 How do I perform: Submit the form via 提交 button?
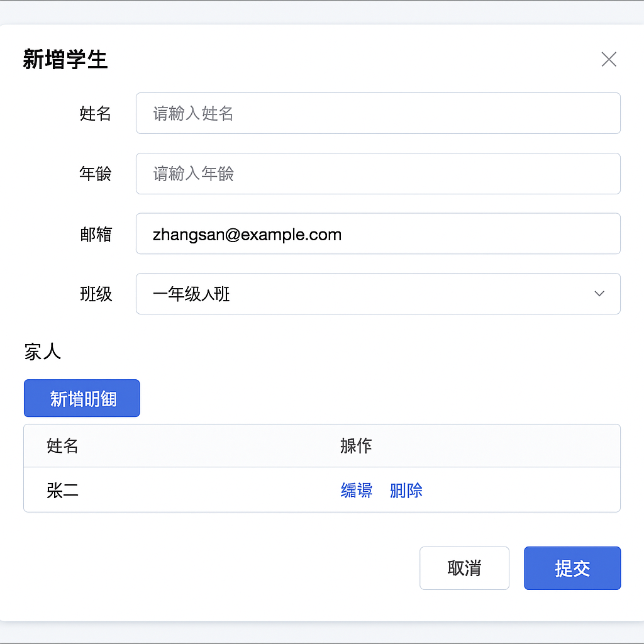coord(572,568)
